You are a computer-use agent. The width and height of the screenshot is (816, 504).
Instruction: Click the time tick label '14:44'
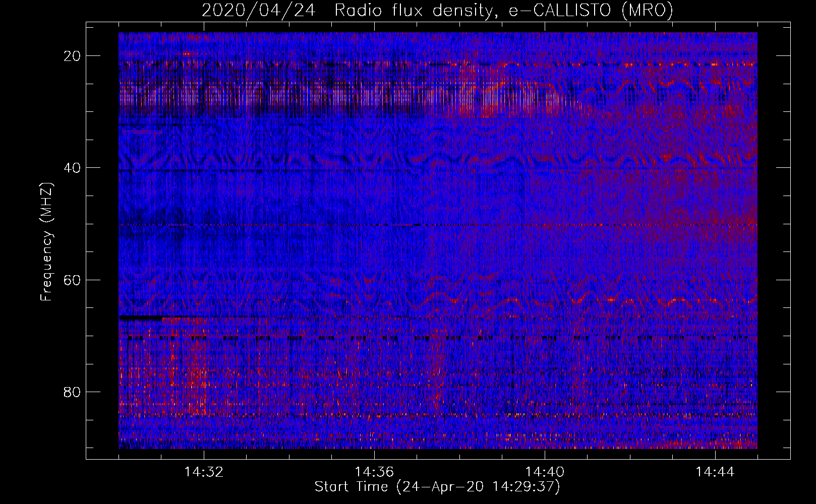pos(715,472)
